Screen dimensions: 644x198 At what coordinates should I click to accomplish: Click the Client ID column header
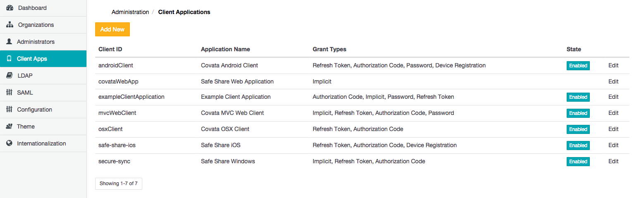tap(110, 49)
